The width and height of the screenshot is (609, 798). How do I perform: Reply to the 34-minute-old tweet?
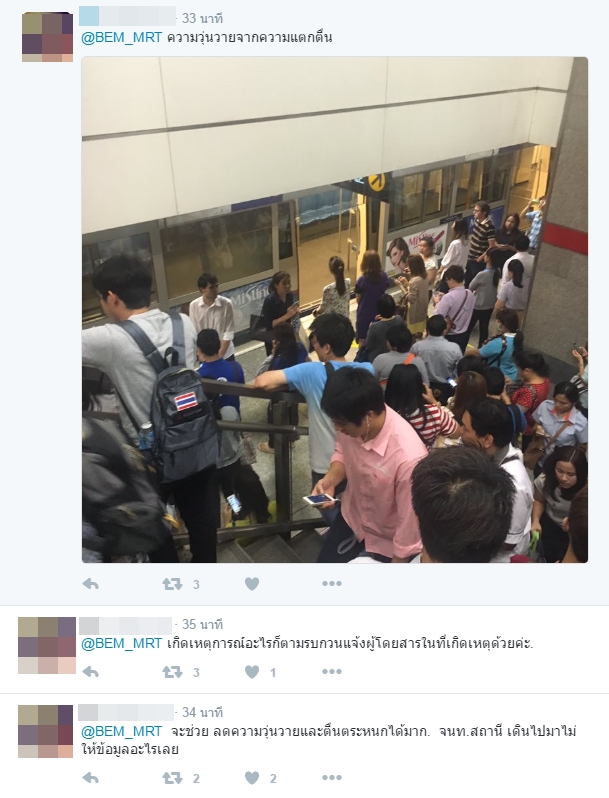tap(91, 778)
